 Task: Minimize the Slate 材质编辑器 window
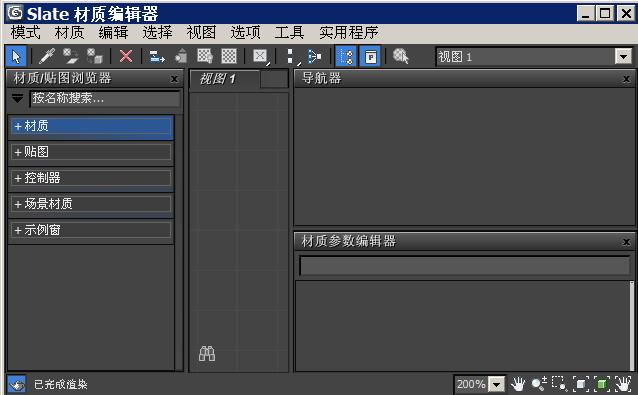click(x=586, y=14)
